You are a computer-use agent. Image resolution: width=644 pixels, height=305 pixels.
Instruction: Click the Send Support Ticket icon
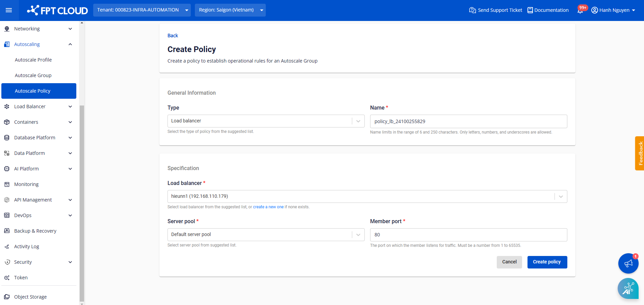472,10
